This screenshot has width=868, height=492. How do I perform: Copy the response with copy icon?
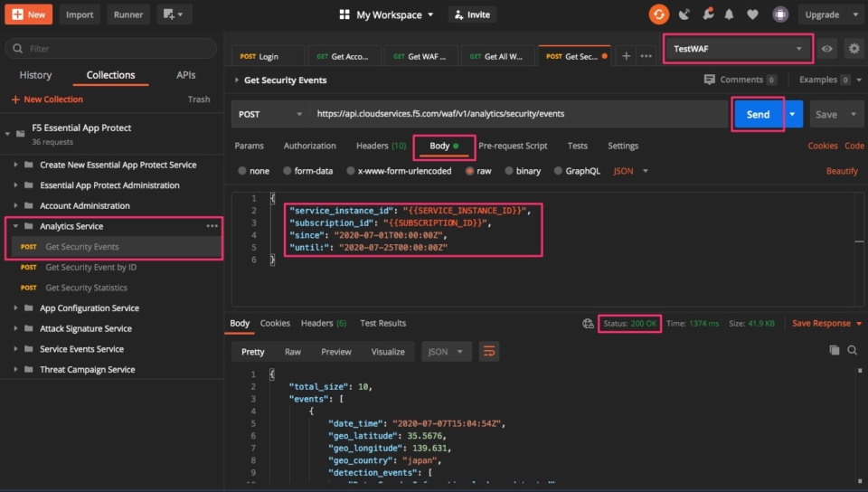[x=835, y=350]
